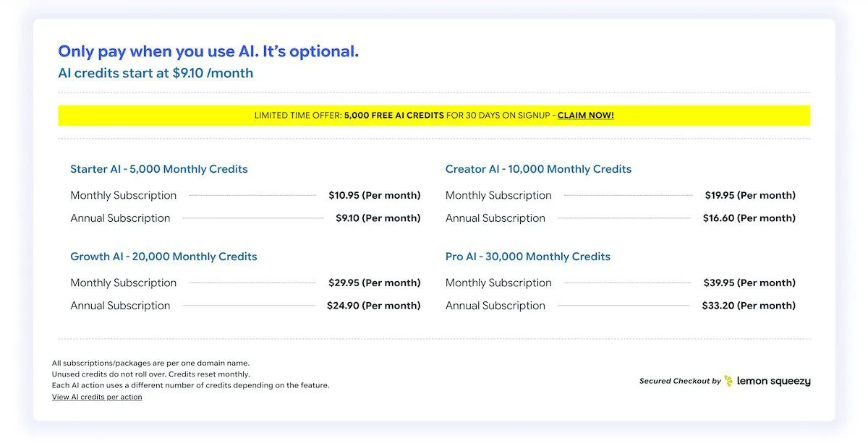Choose Growth AI Annual Subscription $24.90 price
Screen dimensions: 868x443
pos(374,306)
